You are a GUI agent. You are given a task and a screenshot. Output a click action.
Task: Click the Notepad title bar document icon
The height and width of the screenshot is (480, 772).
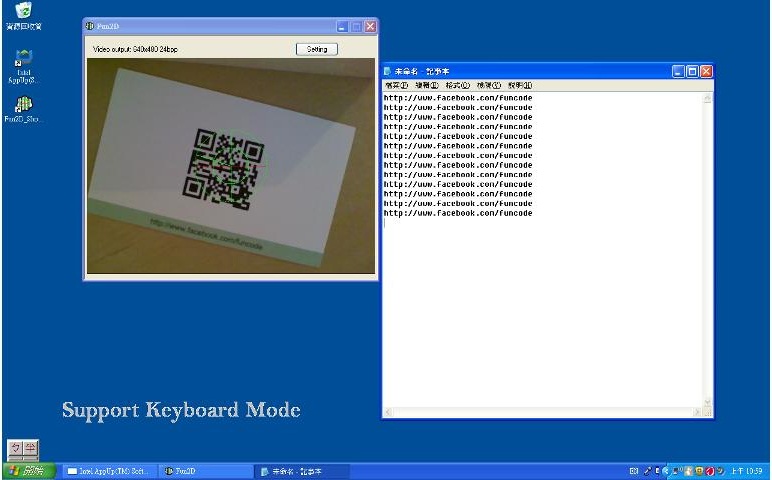pyautogui.click(x=387, y=71)
